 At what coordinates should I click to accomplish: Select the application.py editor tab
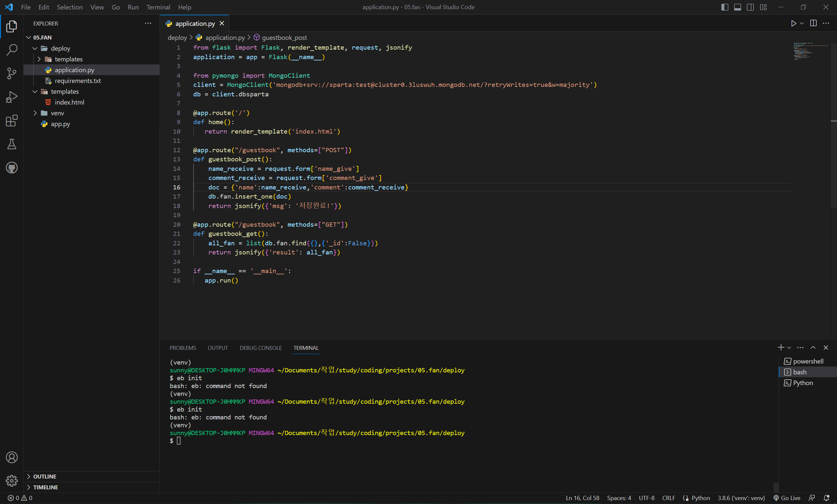pyautogui.click(x=195, y=24)
